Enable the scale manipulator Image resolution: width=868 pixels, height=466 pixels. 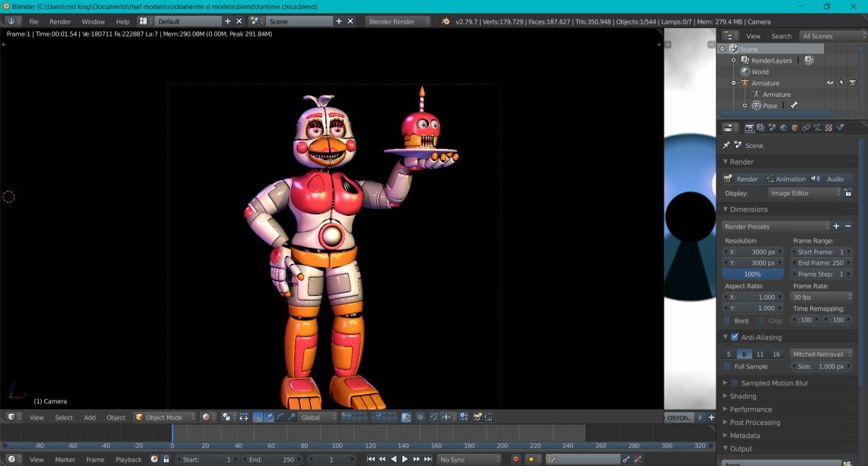pyautogui.click(x=292, y=417)
